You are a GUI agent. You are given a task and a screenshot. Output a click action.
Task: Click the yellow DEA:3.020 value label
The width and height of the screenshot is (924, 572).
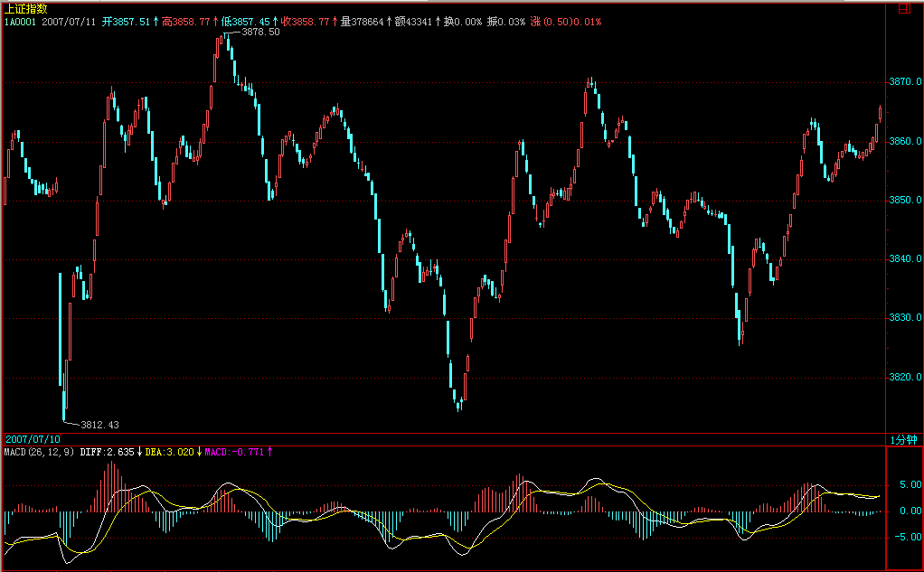[x=169, y=451]
